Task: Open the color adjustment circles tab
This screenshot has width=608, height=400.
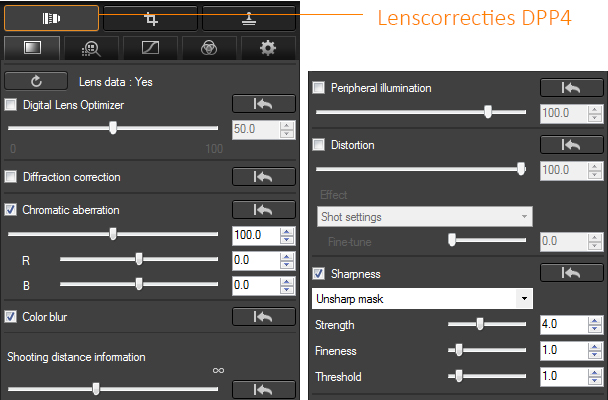Action: point(209,48)
